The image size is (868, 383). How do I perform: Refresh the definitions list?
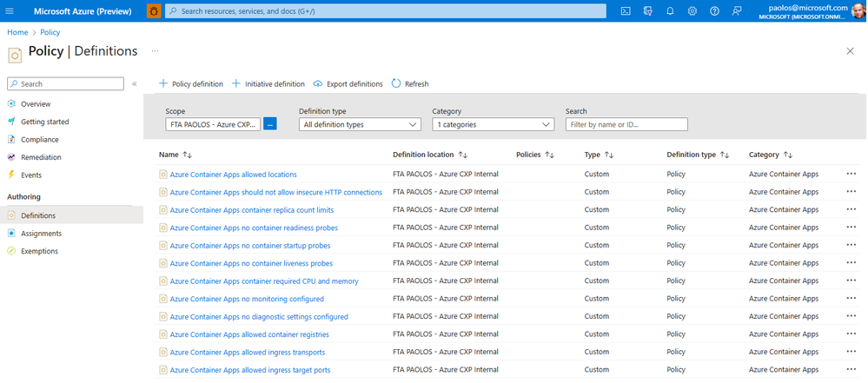click(410, 84)
